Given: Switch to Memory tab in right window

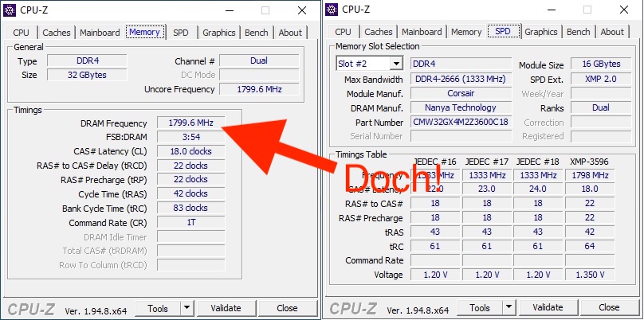Looking at the screenshot, I should [466, 32].
